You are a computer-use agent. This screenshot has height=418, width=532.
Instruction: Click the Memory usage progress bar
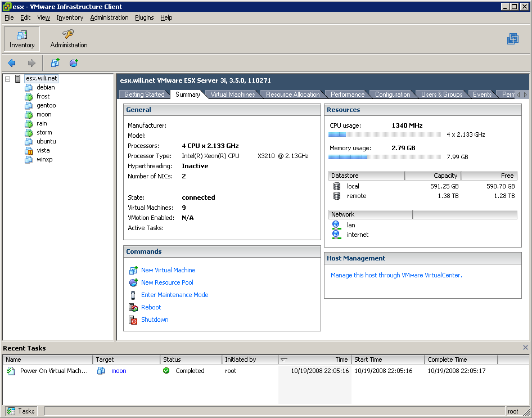[x=385, y=157]
